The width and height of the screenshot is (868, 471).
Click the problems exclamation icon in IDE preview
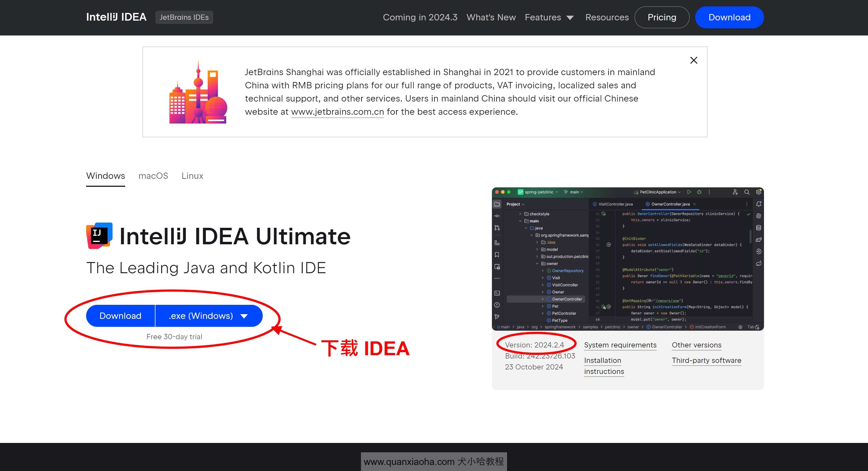click(497, 305)
